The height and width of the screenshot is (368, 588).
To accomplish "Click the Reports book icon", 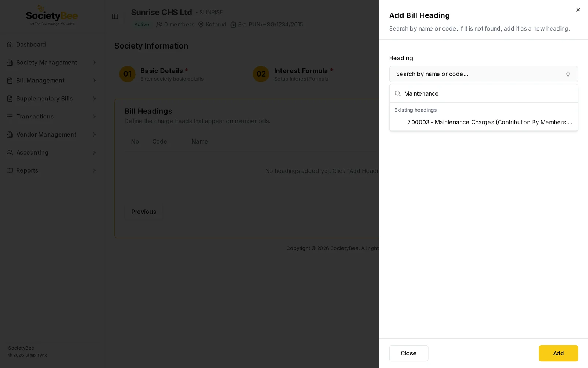I will (x=10, y=171).
